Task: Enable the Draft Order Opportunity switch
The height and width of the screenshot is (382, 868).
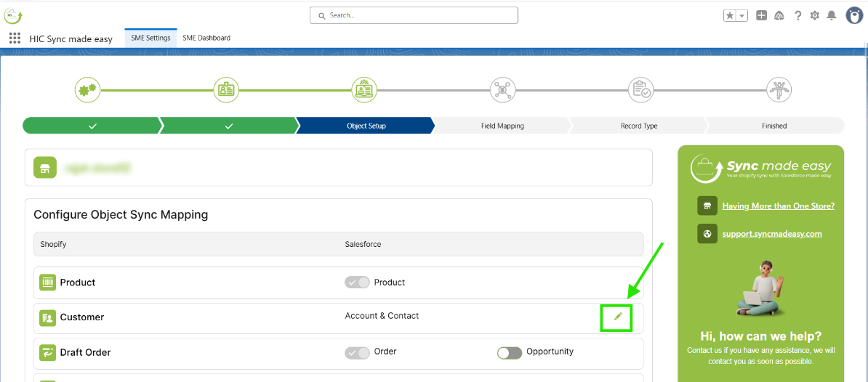Action: pos(510,352)
